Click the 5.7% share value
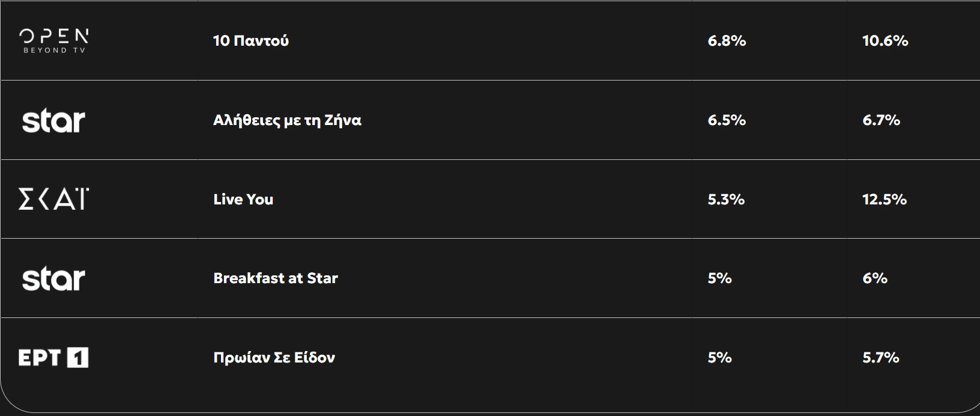980x416 pixels. [881, 358]
